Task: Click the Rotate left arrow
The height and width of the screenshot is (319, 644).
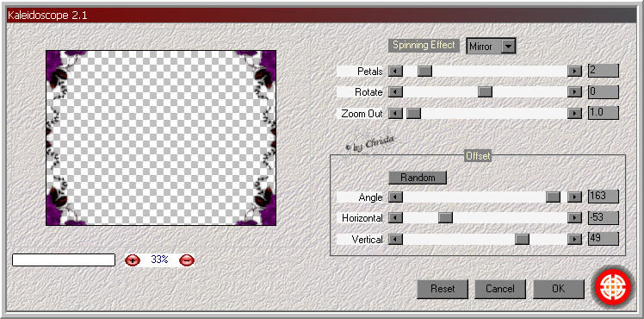Action: point(395,92)
